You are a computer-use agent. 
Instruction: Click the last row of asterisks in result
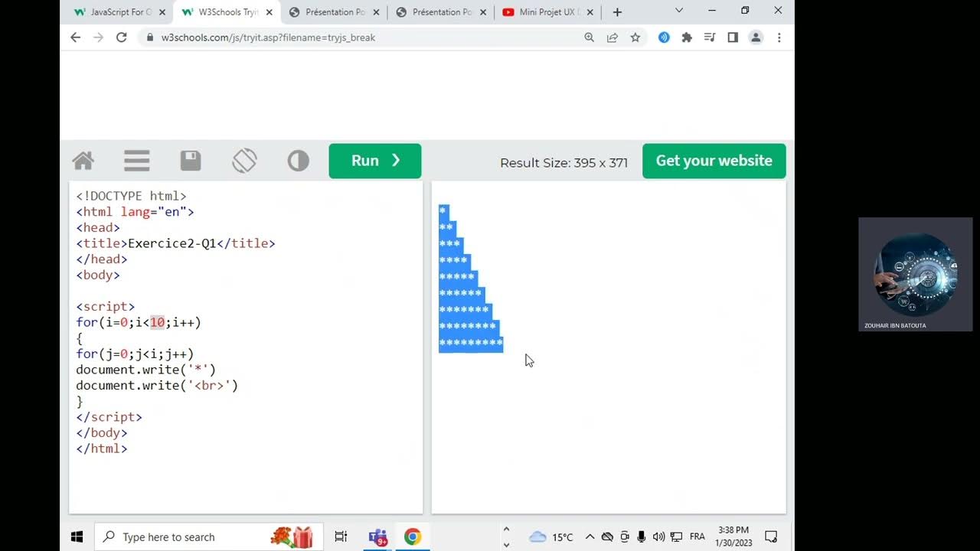click(471, 344)
